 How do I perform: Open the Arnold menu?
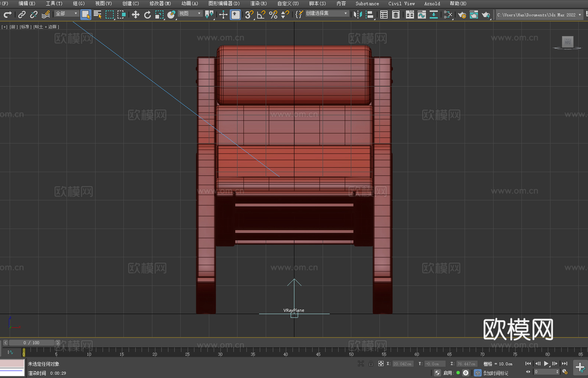(432, 3)
